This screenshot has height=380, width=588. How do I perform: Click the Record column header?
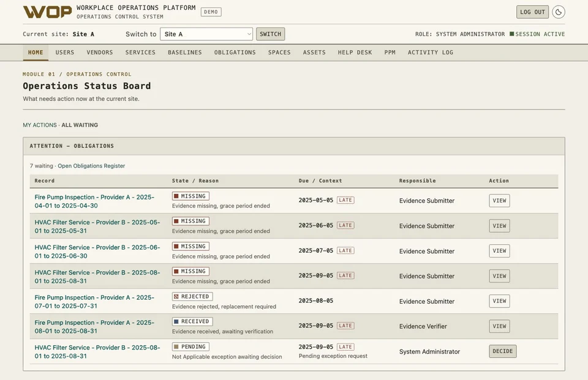click(45, 181)
